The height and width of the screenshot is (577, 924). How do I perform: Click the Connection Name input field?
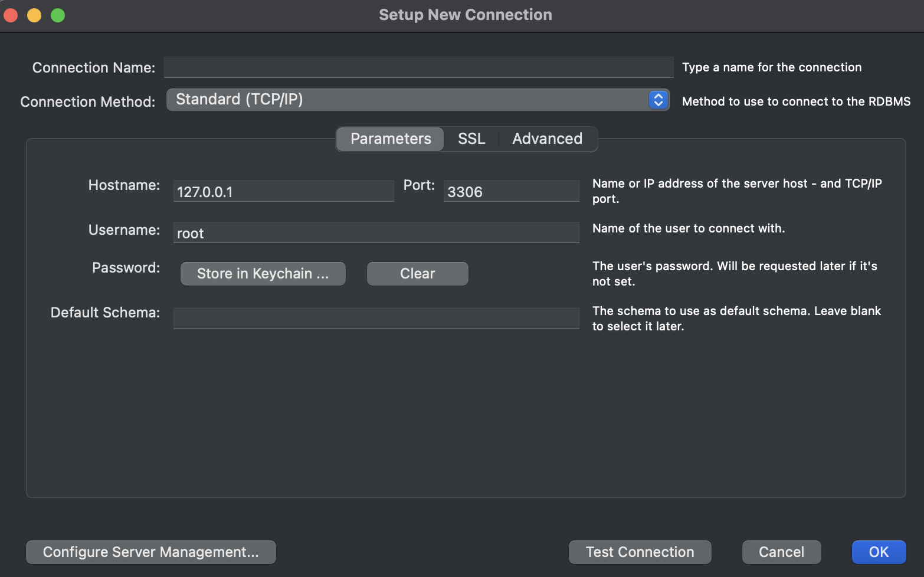418,67
